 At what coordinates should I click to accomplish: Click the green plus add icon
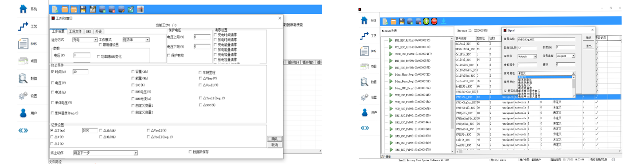tap(426, 21)
